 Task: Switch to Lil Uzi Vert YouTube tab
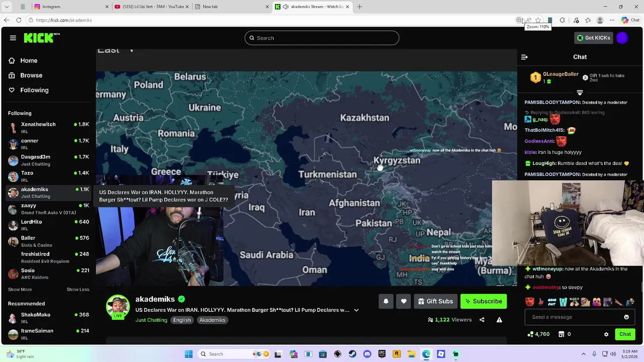[x=152, y=7]
